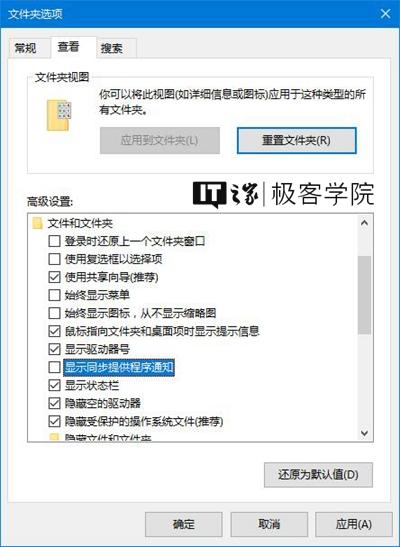Toggle 始终显示菜单 checkbox
Image resolution: width=400 pixels, height=547 pixels.
click(x=54, y=295)
